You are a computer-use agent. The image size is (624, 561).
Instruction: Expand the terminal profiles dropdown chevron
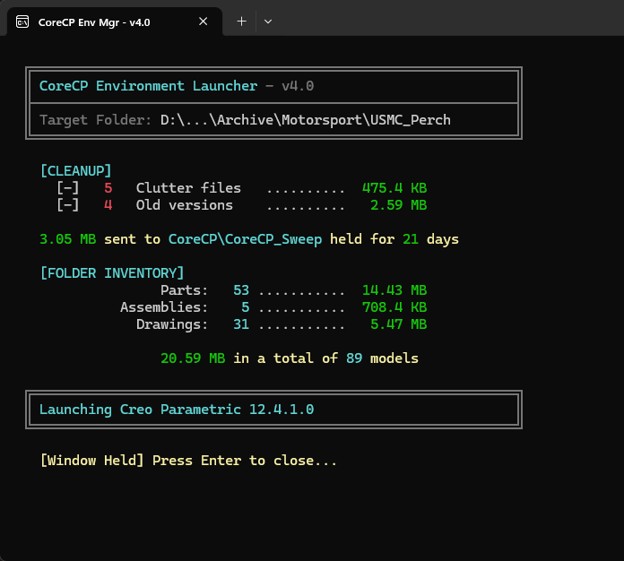coord(268,21)
